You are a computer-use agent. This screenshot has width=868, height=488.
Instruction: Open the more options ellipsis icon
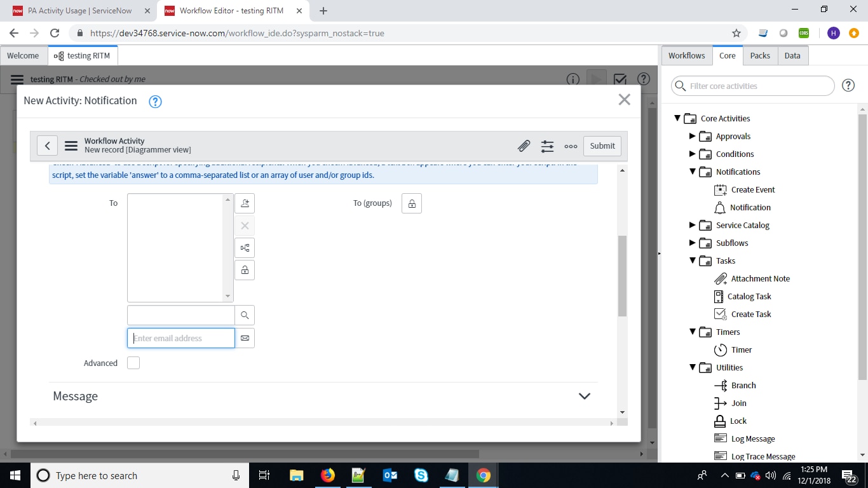click(571, 146)
